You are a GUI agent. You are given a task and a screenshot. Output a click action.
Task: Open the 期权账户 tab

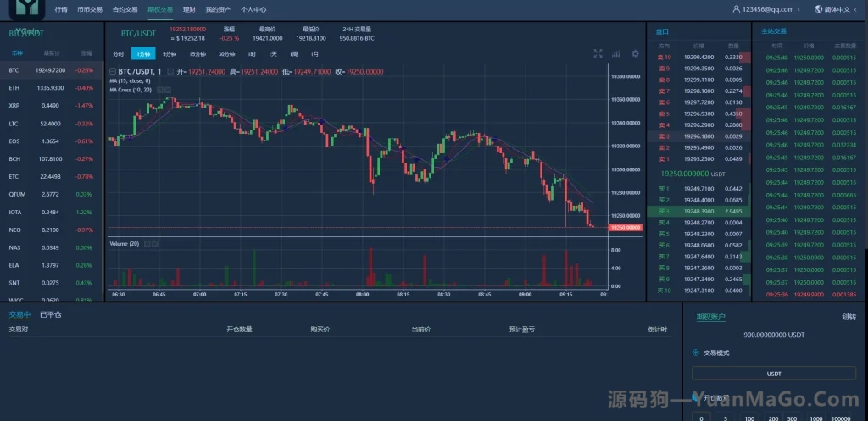pos(711,317)
